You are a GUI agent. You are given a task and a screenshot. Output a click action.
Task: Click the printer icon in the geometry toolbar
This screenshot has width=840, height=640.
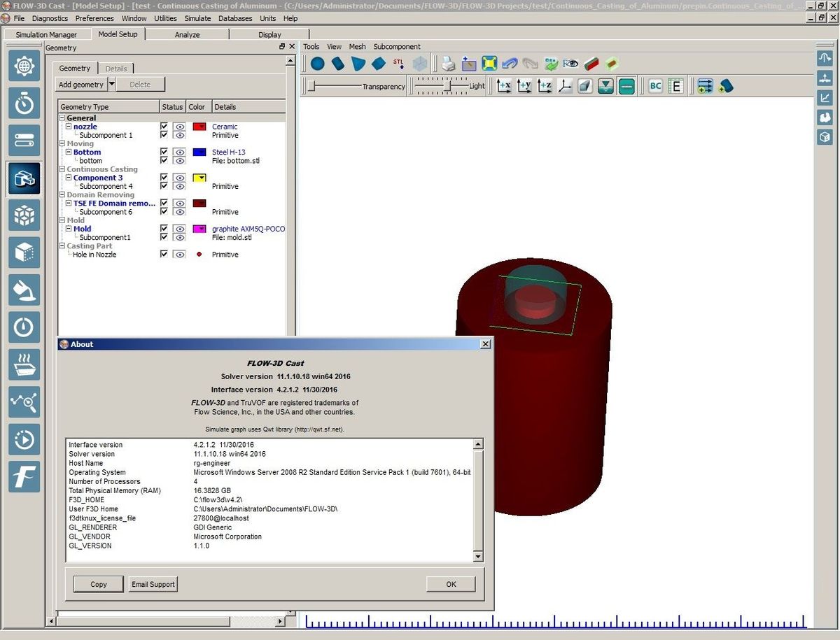click(x=448, y=63)
